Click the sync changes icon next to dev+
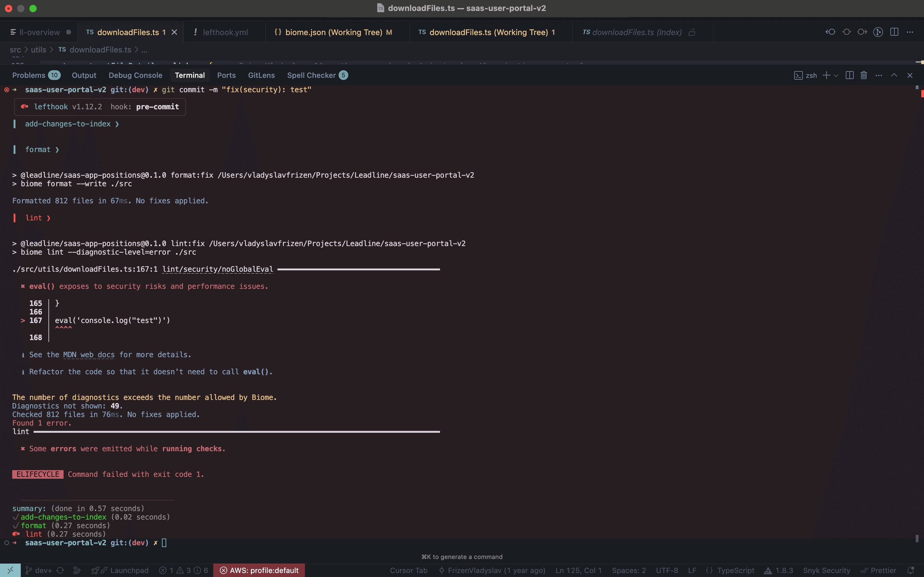 tap(60, 570)
